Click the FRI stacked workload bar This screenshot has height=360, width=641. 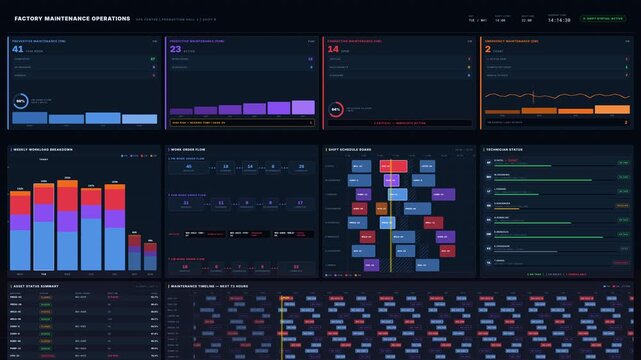tap(115, 227)
